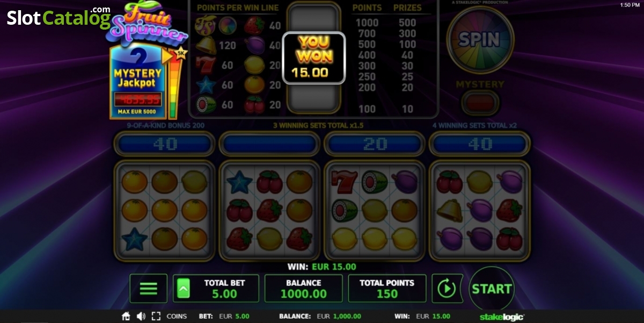
Task: Click the BALANCE display box
Action: (304, 289)
